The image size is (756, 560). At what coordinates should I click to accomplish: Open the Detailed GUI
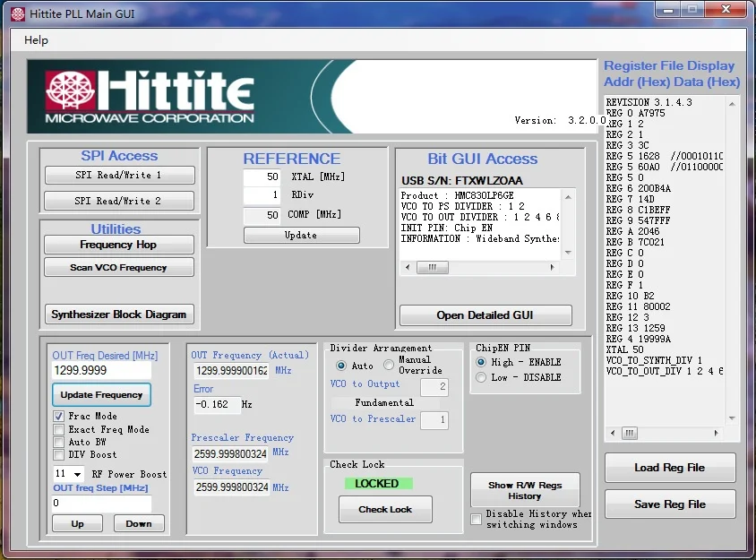pyautogui.click(x=485, y=315)
